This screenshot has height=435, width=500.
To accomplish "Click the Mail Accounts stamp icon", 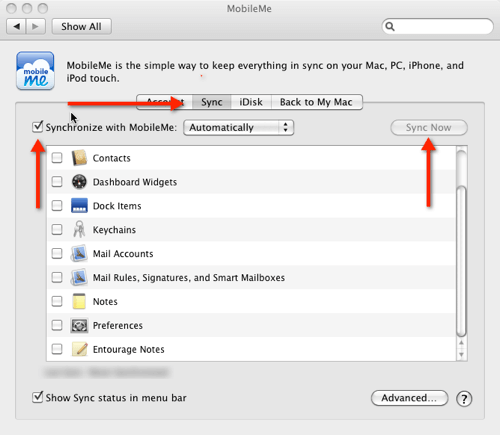I will pyautogui.click(x=79, y=253).
